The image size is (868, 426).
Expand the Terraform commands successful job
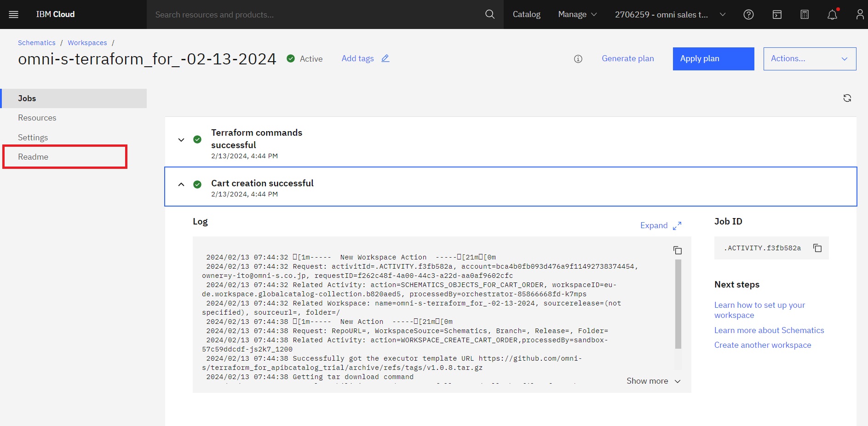181,140
